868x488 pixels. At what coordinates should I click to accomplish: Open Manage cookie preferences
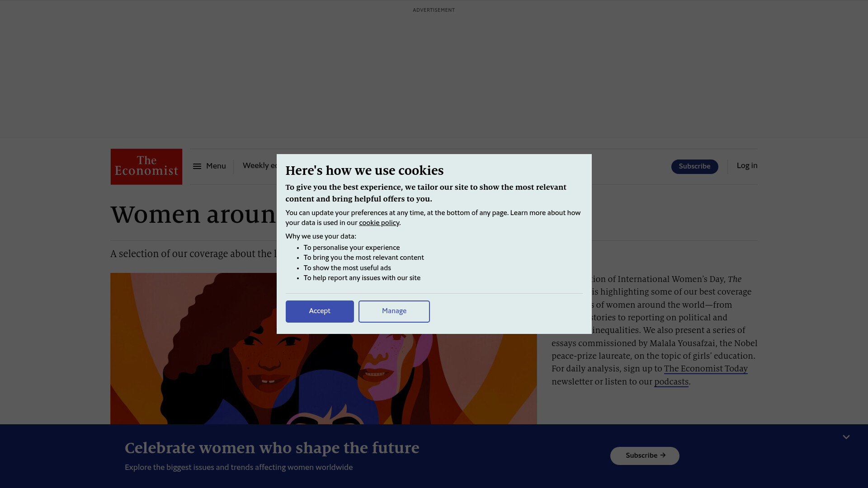tap(394, 311)
